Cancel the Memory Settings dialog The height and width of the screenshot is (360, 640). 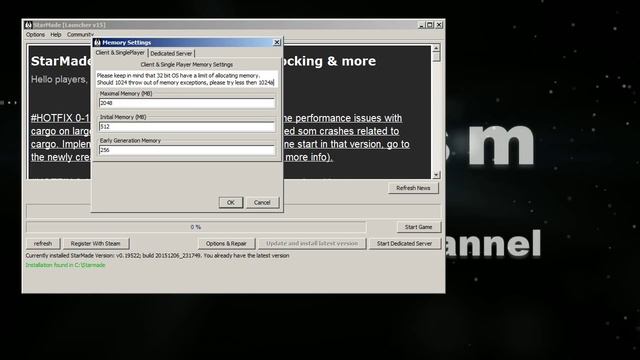point(262,202)
